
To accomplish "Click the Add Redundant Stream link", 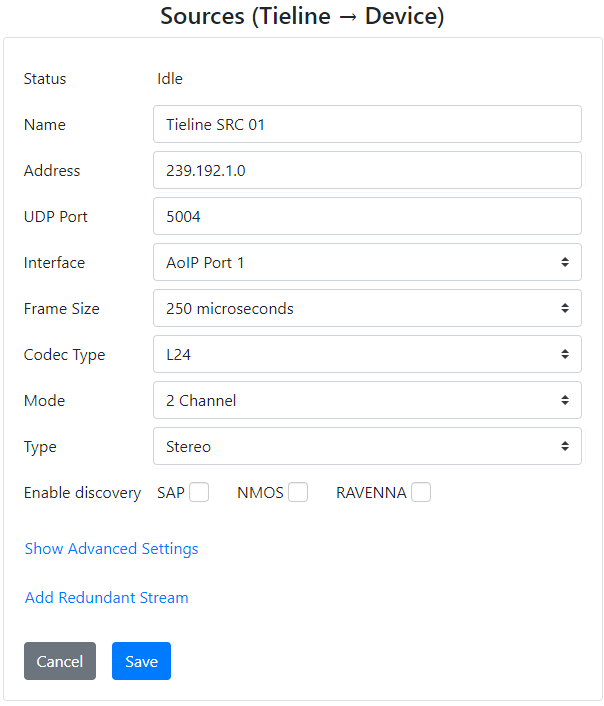I will pyautogui.click(x=106, y=598).
